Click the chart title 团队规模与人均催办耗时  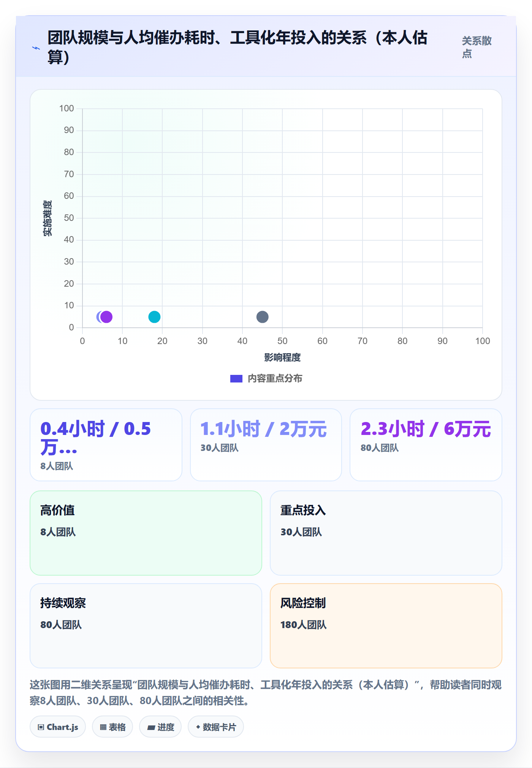[237, 48]
